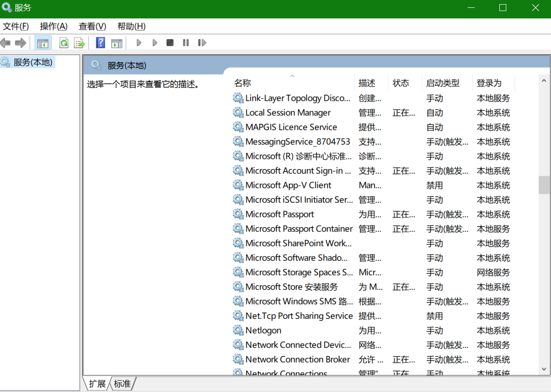Click the vertical scrollbar thumb

pos(544,185)
